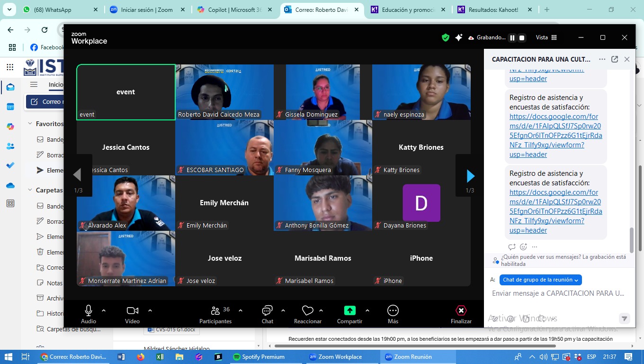The height and width of the screenshot is (364, 644).
Task: Click the AI Companion sparkle icon
Action: 458,37
